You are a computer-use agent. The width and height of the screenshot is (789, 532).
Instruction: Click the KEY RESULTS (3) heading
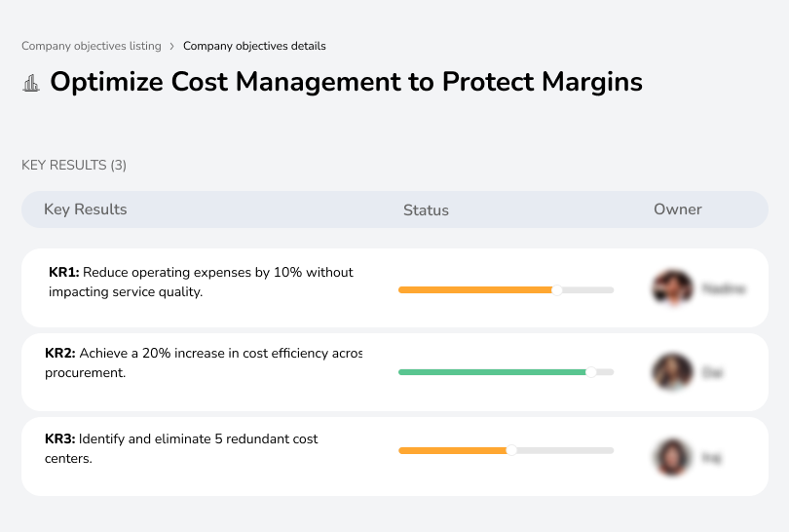click(x=74, y=165)
